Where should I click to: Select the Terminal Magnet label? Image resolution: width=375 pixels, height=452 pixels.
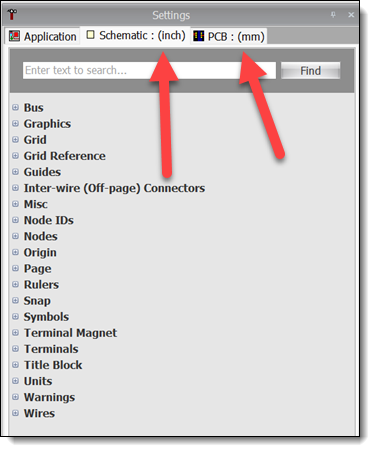pos(70,333)
